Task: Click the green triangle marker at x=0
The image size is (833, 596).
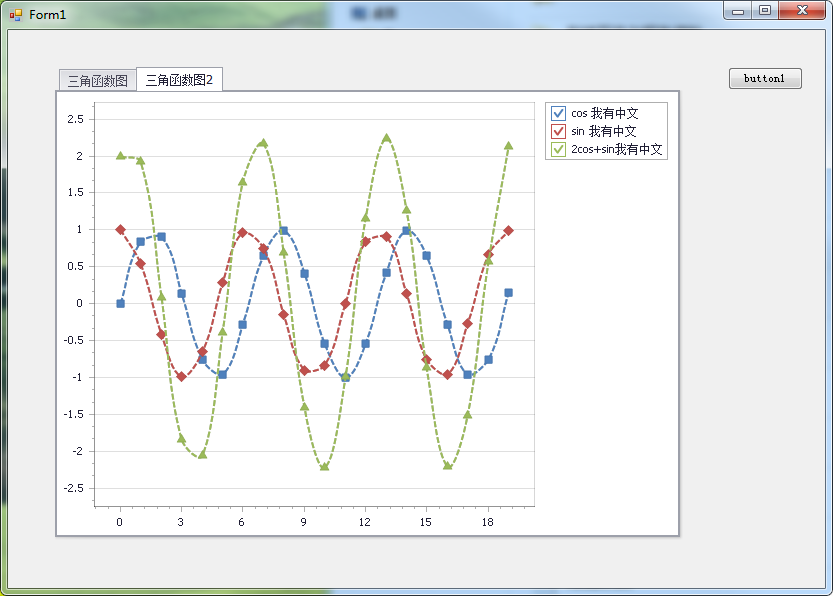Action: click(x=121, y=156)
